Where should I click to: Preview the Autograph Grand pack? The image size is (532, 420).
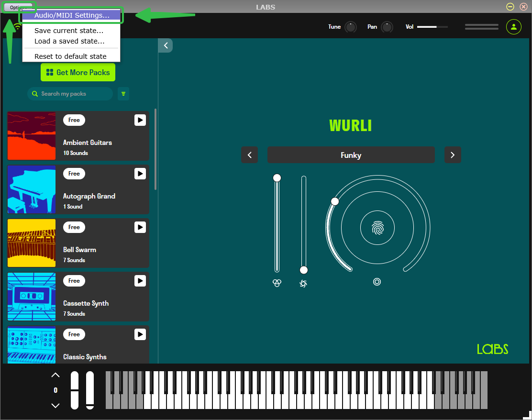coord(140,174)
